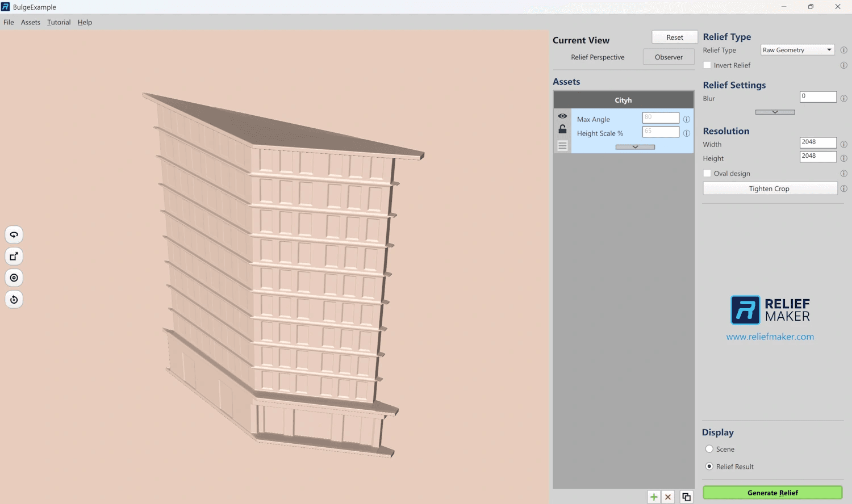Select the rotate view tool
Image resolution: width=852 pixels, height=504 pixels.
[x=14, y=234]
